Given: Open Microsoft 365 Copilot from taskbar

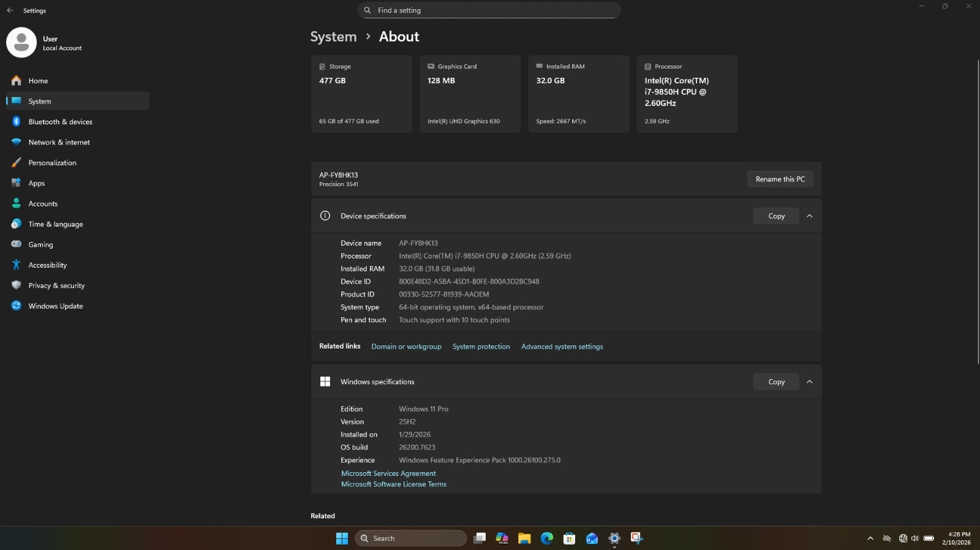Looking at the screenshot, I should click(502, 538).
